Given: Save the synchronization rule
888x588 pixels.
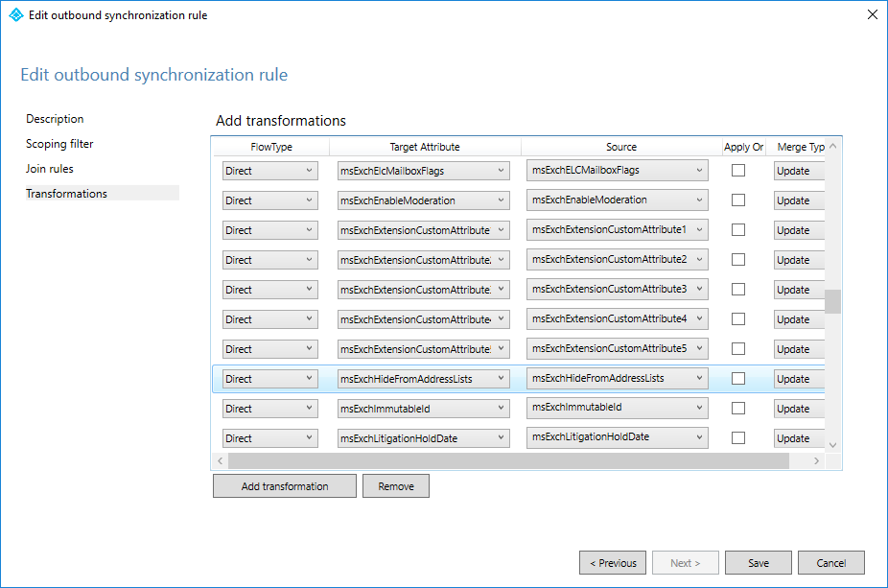Looking at the screenshot, I should [759, 563].
